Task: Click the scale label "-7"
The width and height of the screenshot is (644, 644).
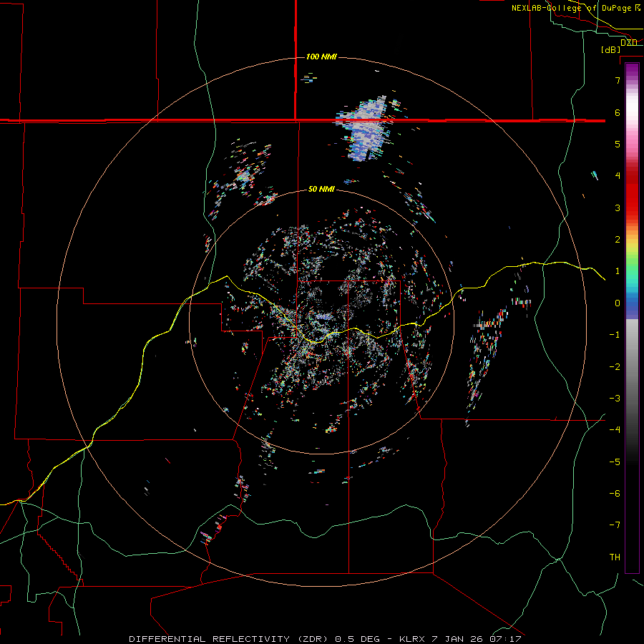Action: pos(615,525)
